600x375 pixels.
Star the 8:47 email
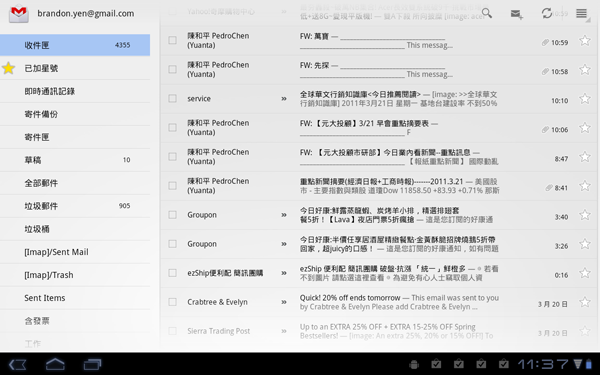coord(585,157)
